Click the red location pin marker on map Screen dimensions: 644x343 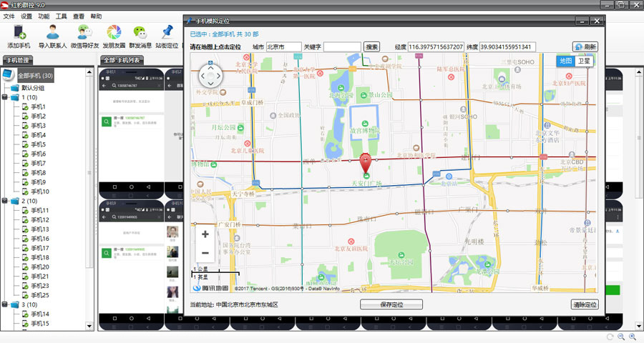[365, 162]
